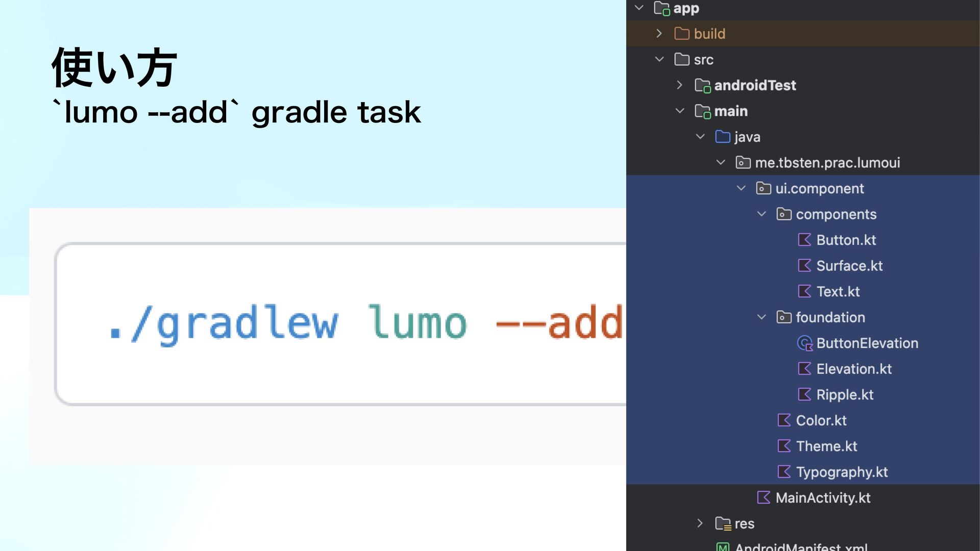Collapse the src folder chevron

pyautogui.click(x=659, y=59)
